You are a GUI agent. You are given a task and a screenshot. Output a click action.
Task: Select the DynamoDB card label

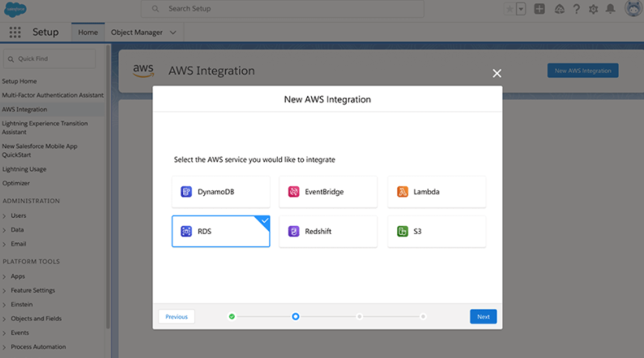(215, 192)
